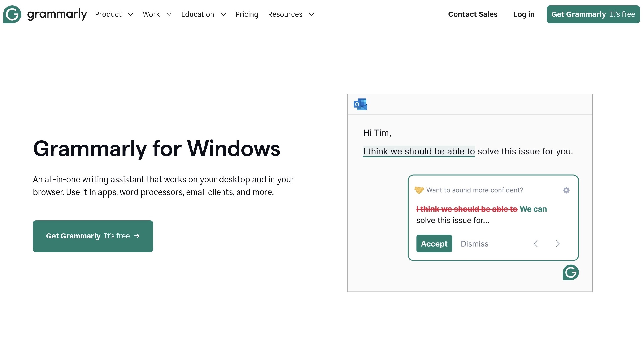Click the Log in link
This screenshot has width=644, height=353.
click(x=524, y=14)
